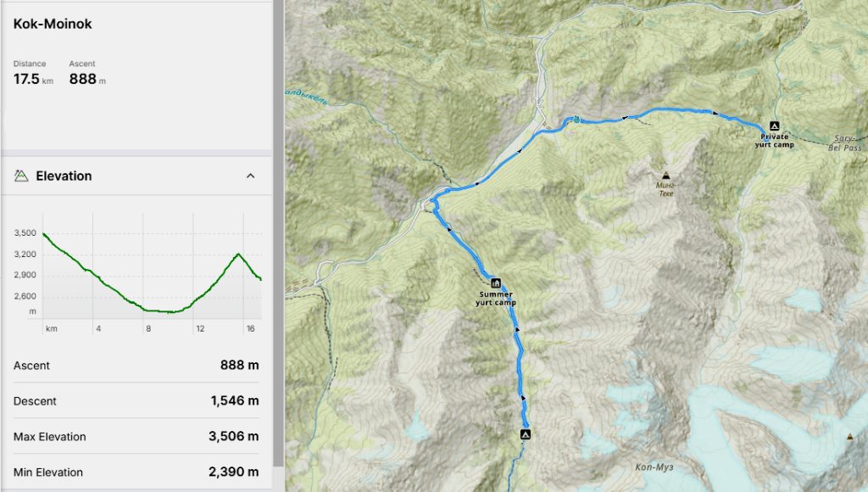Click the elevation chart's lowest point near 10 km
This screenshot has height=492, width=868.
coord(170,312)
